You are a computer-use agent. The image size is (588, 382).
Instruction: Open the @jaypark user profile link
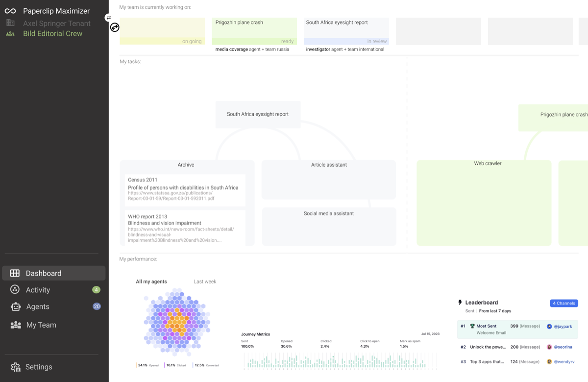[x=563, y=326]
